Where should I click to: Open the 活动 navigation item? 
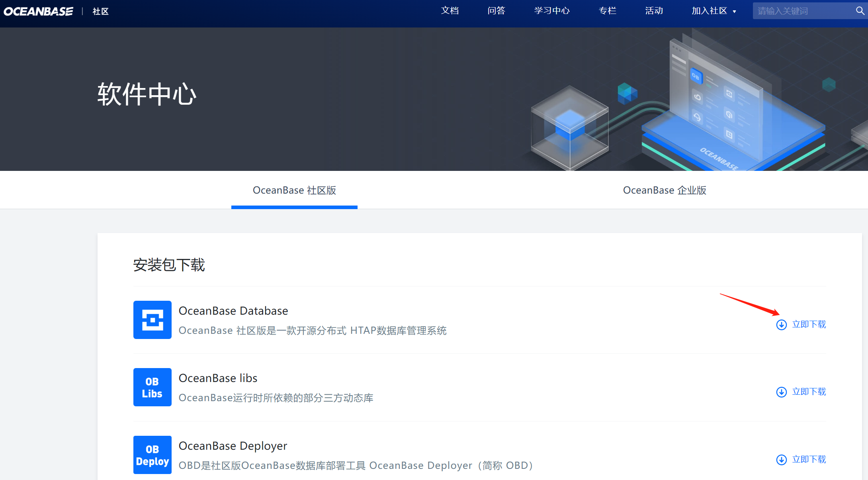[x=654, y=11]
